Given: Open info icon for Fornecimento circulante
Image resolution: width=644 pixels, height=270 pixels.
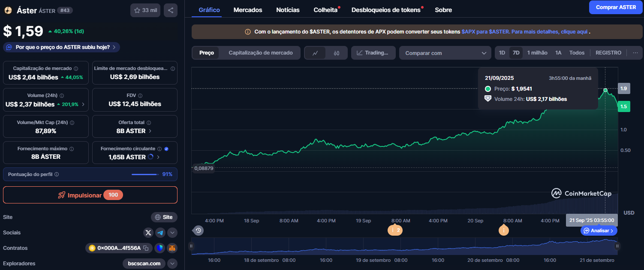Looking at the screenshot, I should (x=159, y=149).
